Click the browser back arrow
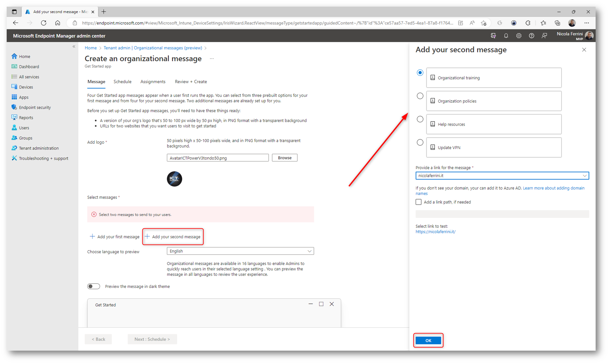The width and height of the screenshot is (609, 364). click(16, 23)
